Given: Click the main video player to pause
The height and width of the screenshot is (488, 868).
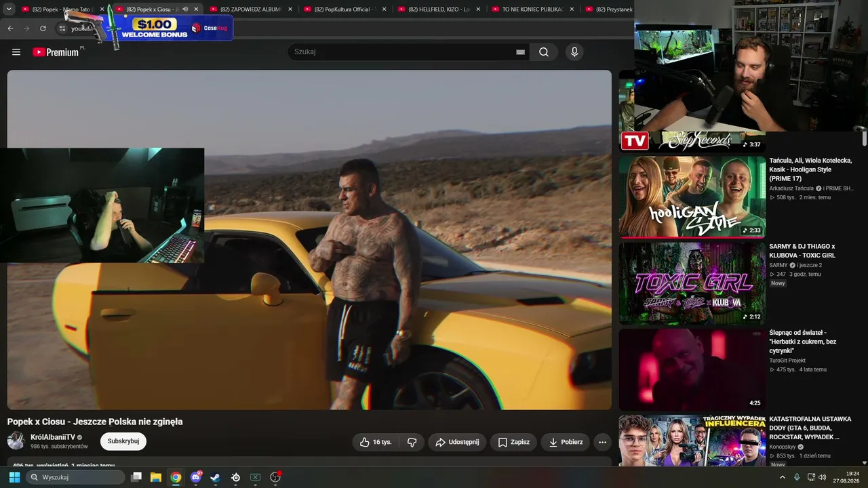Looking at the screenshot, I should [x=309, y=240].
